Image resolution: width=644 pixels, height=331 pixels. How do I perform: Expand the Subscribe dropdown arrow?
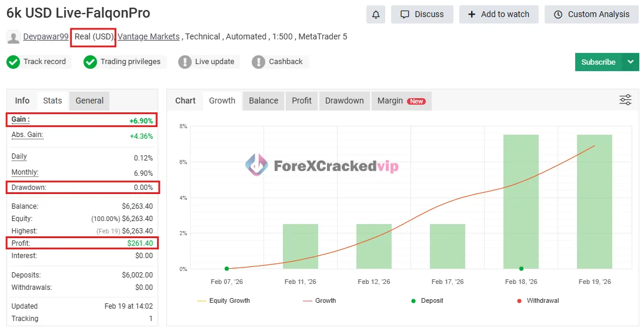coord(630,62)
